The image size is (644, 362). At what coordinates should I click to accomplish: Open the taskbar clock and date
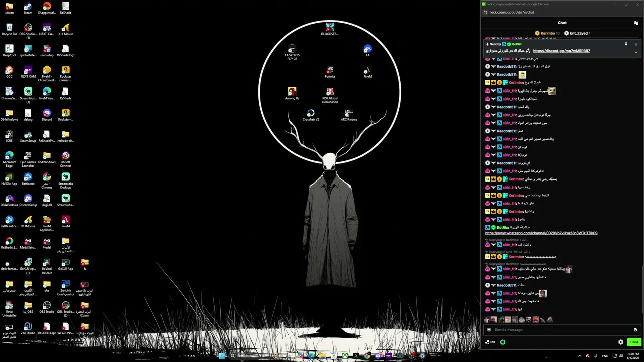pos(633,356)
